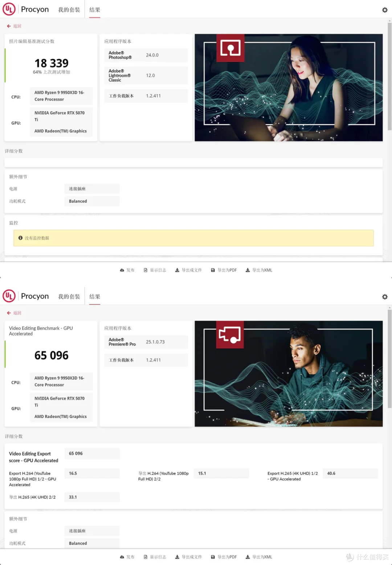Image resolution: width=392 pixels, height=565 pixels.
Task: Click 额外细节 heading in video editing window
Action: click(18, 519)
